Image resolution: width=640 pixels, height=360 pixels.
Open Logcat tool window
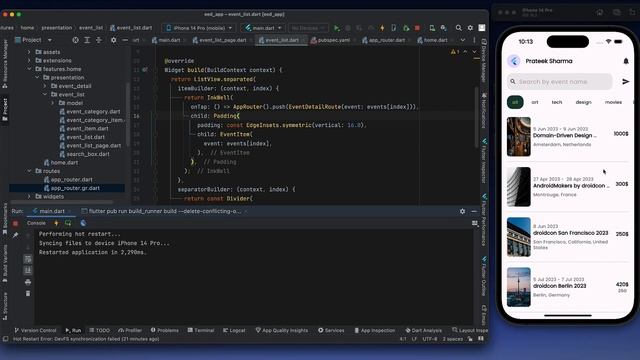234,330
